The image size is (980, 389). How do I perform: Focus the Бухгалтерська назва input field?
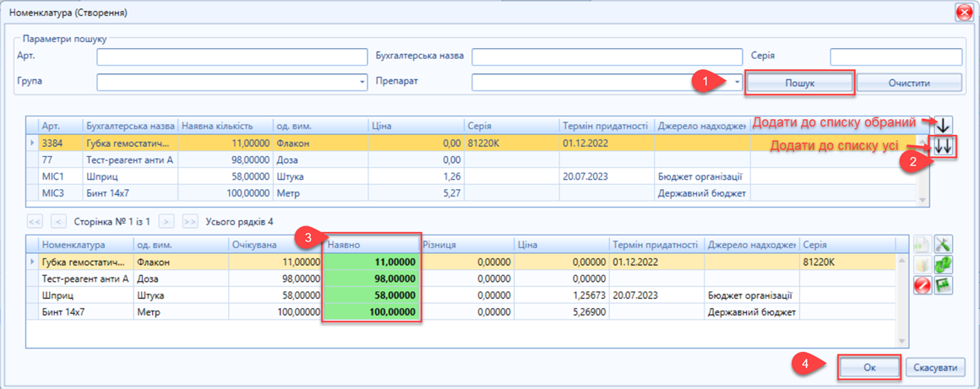(x=607, y=57)
